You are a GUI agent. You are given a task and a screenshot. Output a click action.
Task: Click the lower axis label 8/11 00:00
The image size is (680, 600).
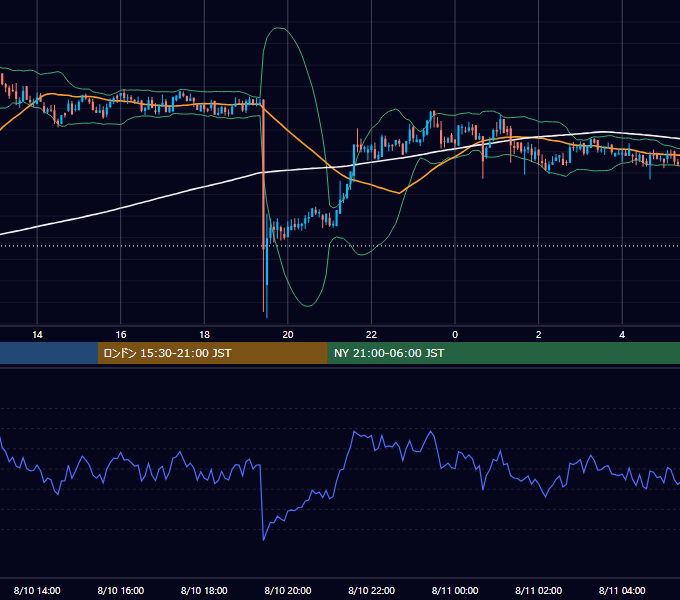pyautogui.click(x=455, y=590)
